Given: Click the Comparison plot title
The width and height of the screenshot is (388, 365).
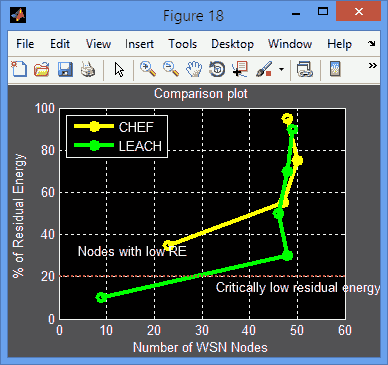Looking at the screenshot, I should click(201, 94).
